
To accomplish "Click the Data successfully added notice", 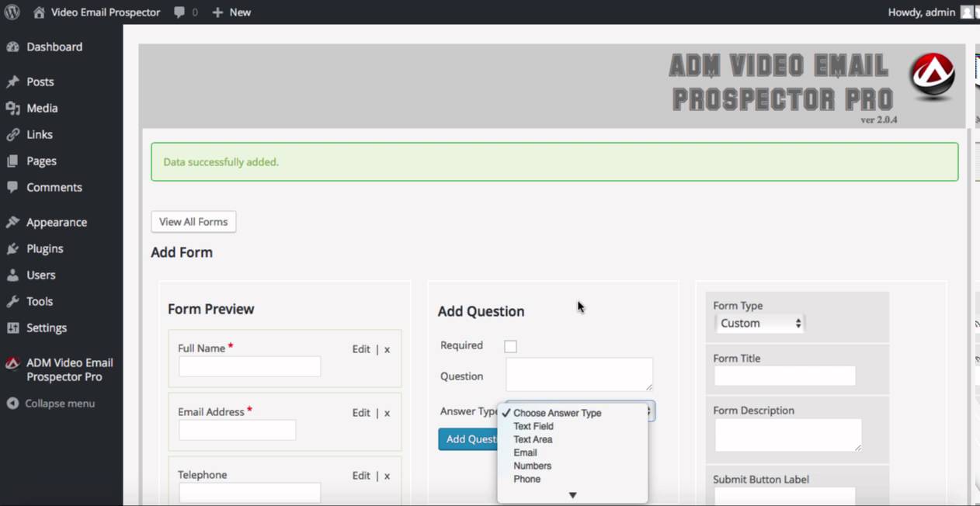I will [554, 162].
